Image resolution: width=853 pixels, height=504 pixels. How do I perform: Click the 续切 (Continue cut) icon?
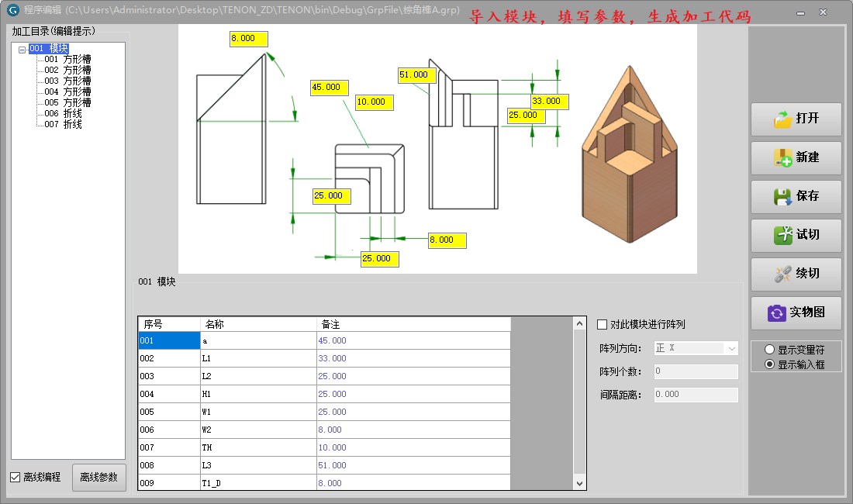(x=782, y=274)
